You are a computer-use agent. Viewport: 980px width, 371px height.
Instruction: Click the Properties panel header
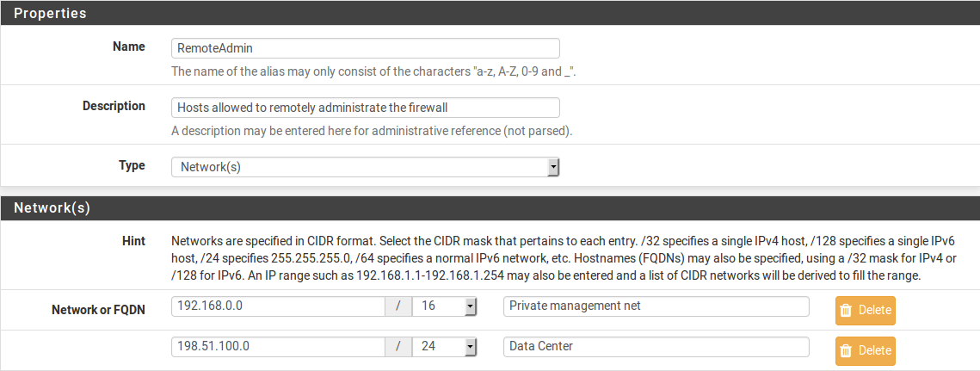50,14
